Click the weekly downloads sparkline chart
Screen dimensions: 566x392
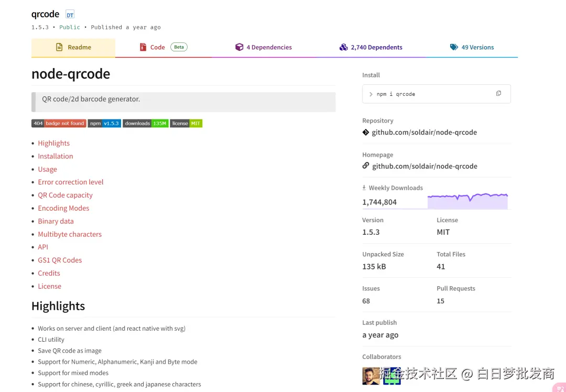coord(467,201)
